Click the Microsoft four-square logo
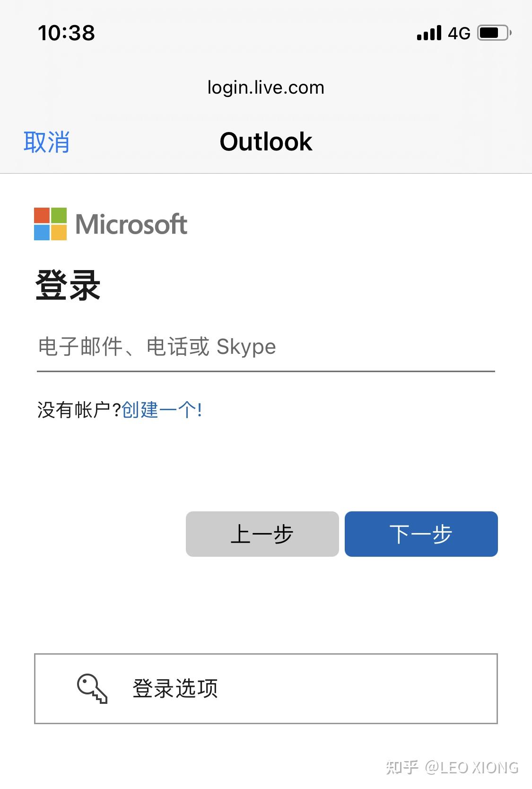The image size is (532, 789). (x=50, y=224)
